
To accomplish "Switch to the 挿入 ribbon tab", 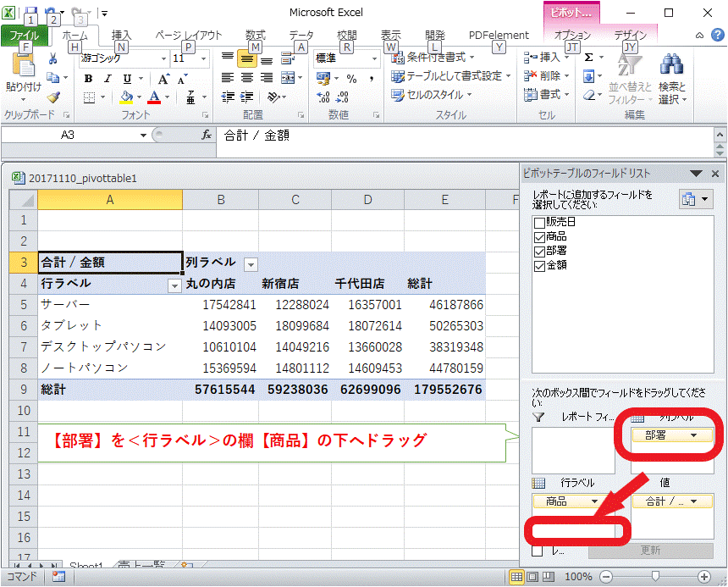I will pos(121,36).
